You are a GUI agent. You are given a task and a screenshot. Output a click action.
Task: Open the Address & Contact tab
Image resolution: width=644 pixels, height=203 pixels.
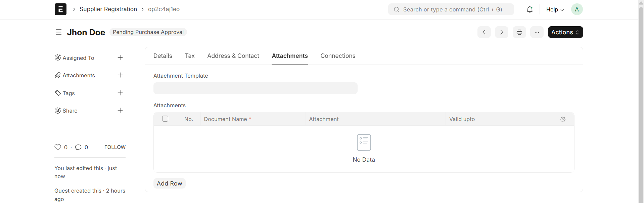pos(233,56)
